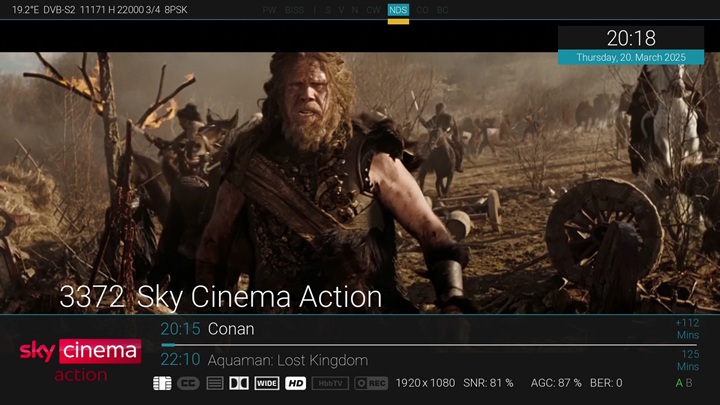This screenshot has height=405, width=720.
Task: Click the DVB-S2 tuner type text
Action: pyautogui.click(x=59, y=10)
